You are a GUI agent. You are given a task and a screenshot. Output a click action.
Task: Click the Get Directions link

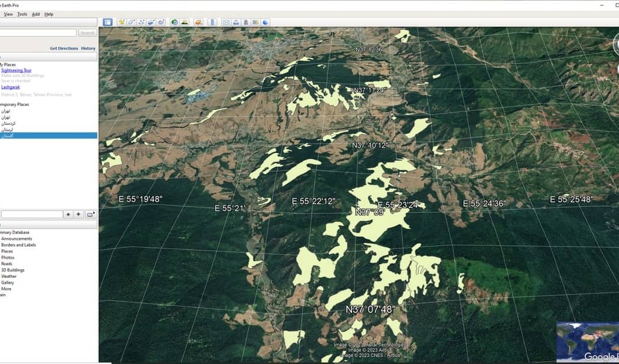click(x=64, y=48)
